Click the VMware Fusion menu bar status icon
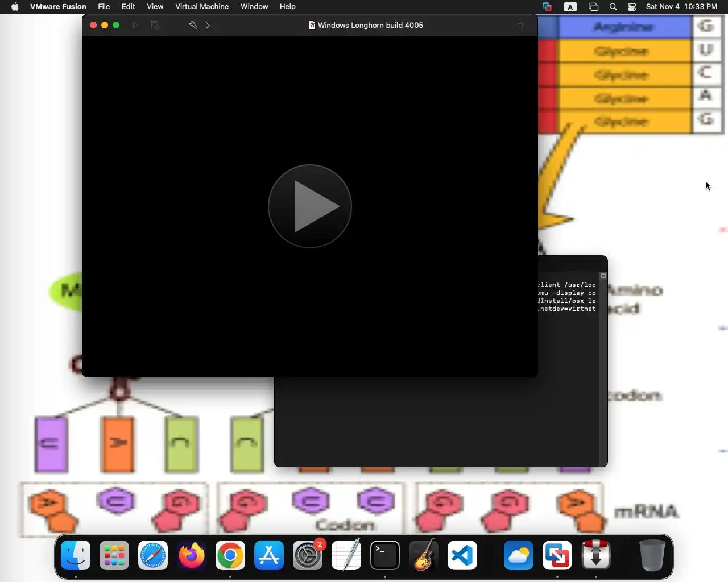The height and width of the screenshot is (582, 728). (x=547, y=7)
